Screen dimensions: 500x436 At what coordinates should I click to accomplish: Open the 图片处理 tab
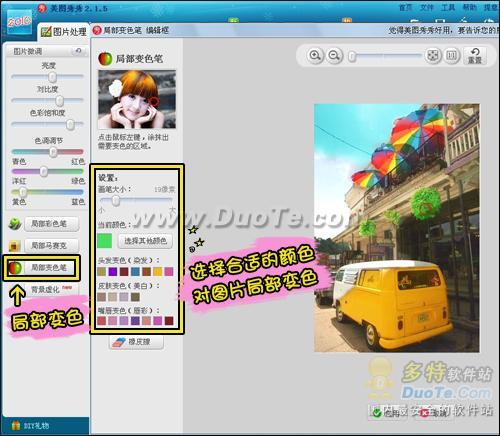[x=63, y=32]
